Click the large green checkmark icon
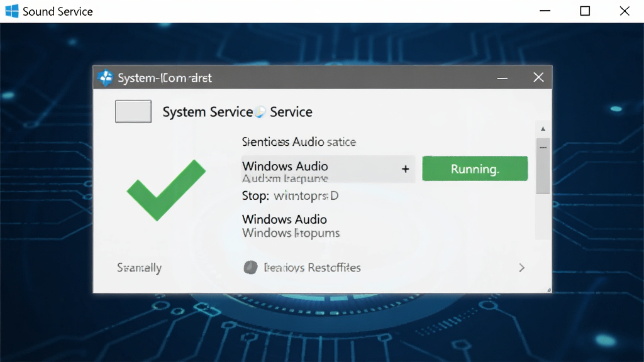644x362 pixels. click(x=166, y=190)
